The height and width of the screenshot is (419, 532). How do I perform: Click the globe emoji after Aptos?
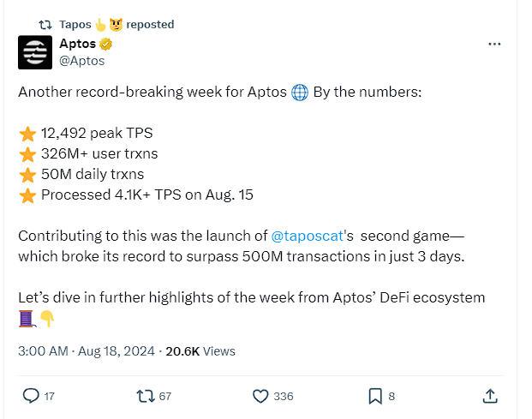point(300,93)
